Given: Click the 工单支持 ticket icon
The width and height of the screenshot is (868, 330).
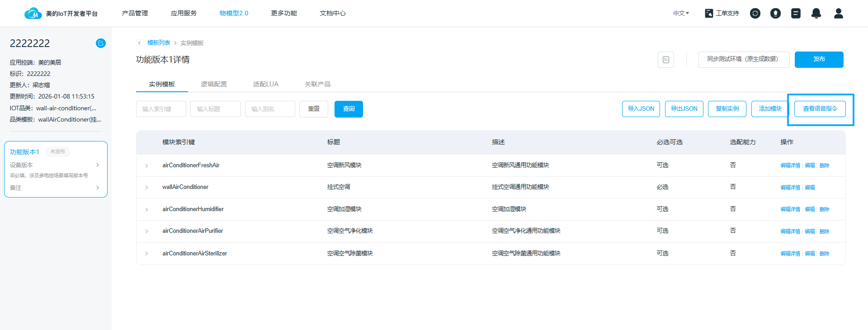Looking at the screenshot, I should click(709, 14).
